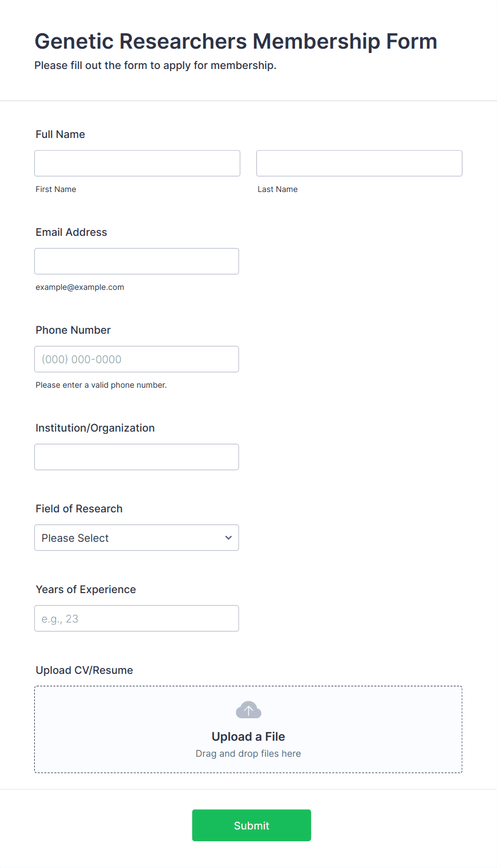Click the Genetic Researchers Membership Form title

pyautogui.click(x=236, y=41)
